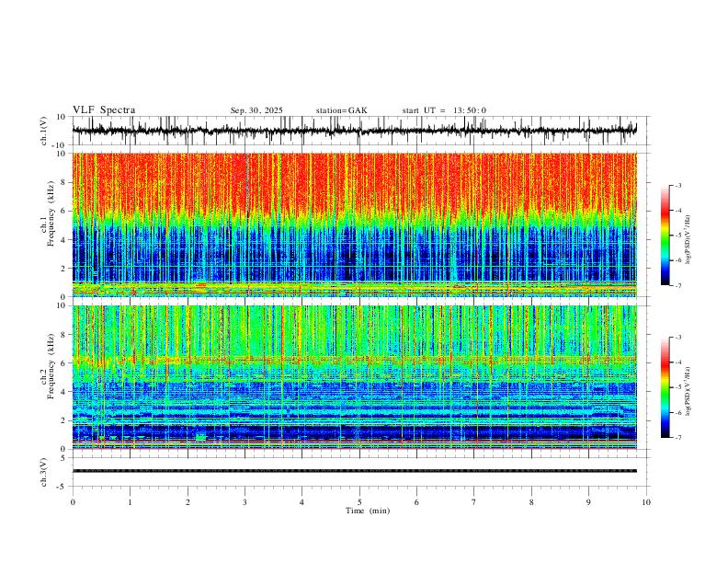728x563 pixels.
Task: Click the ch.1 colorbar log(PSD) label
Action: click(688, 240)
